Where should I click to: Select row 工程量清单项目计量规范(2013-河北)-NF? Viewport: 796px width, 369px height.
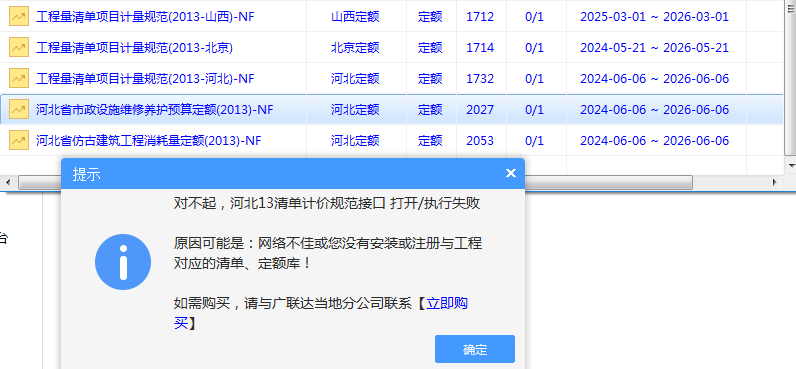tap(391, 79)
